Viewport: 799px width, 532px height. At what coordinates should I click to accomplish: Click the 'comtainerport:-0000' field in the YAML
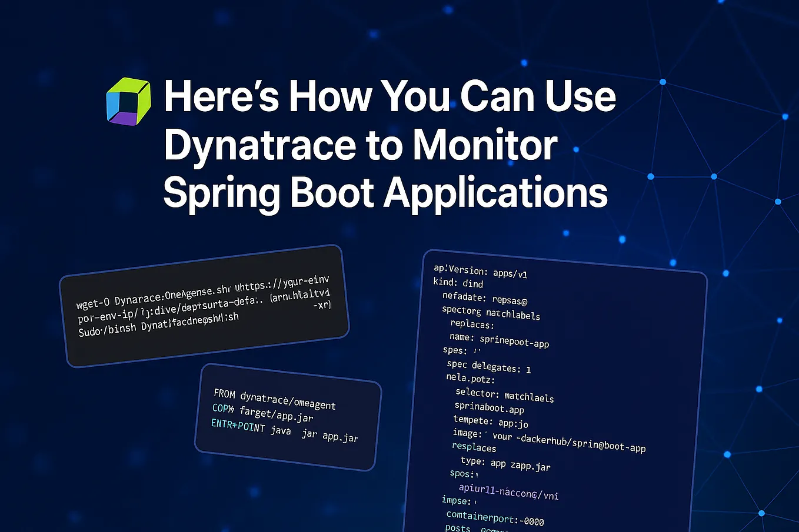tap(496, 520)
